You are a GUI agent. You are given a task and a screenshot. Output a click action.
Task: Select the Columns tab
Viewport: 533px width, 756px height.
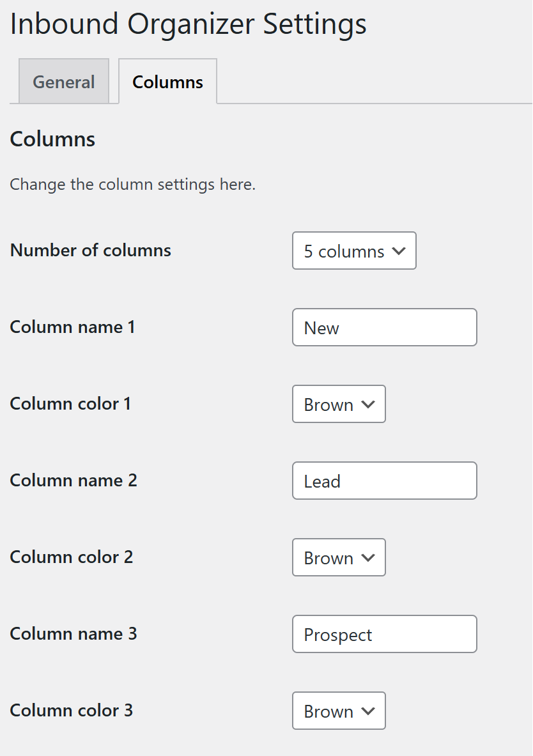click(x=167, y=82)
